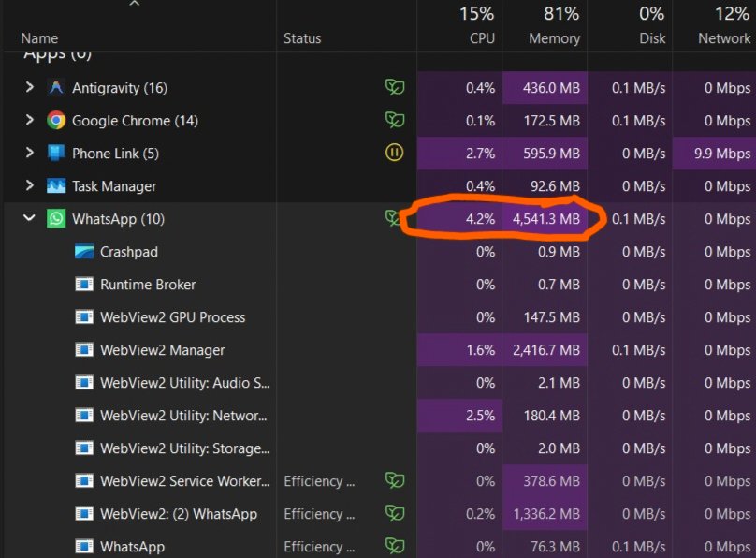The height and width of the screenshot is (558, 756).
Task: Click the 595.9 MB memory value
Action: pyautogui.click(x=552, y=154)
